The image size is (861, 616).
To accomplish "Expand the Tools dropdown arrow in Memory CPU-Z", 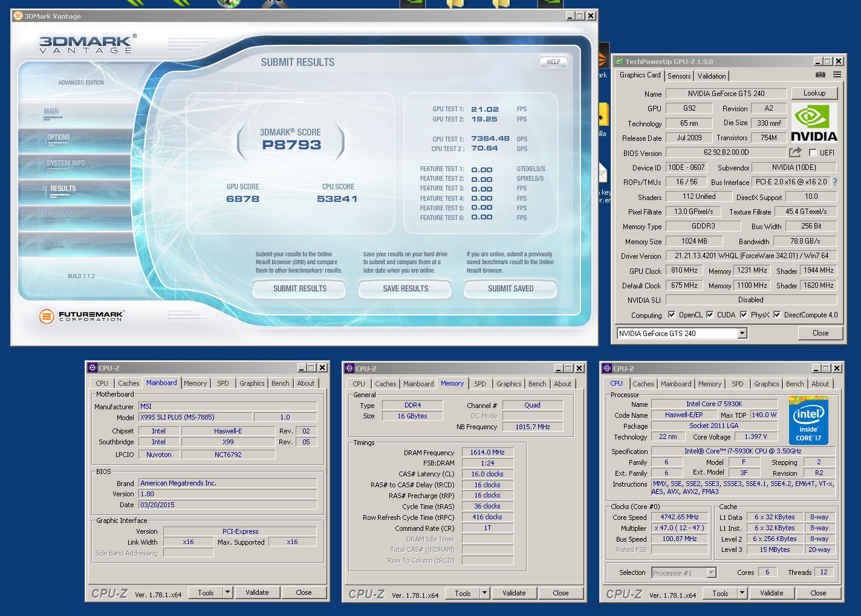I will click(484, 593).
